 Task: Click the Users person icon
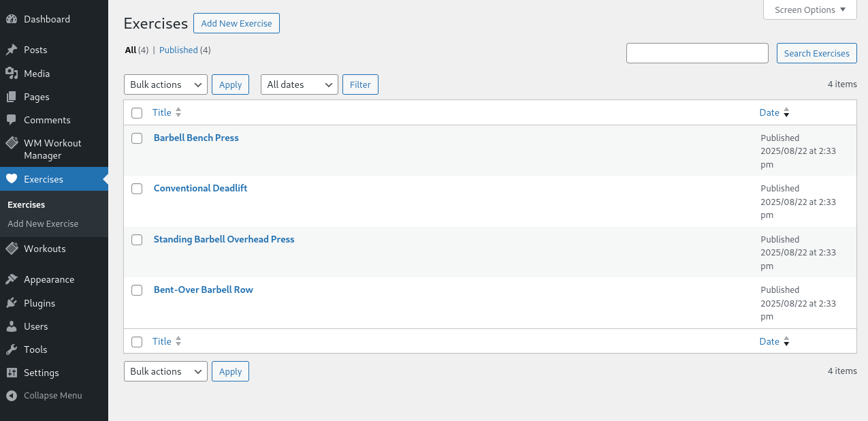tap(12, 326)
